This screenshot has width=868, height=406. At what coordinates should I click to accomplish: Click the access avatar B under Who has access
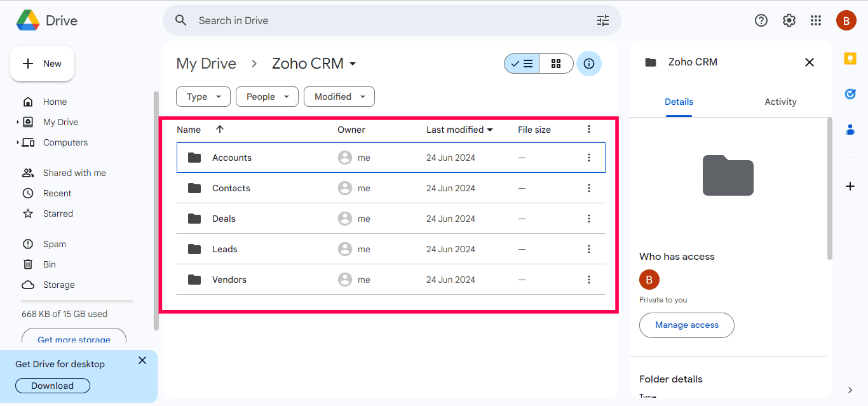[649, 280]
